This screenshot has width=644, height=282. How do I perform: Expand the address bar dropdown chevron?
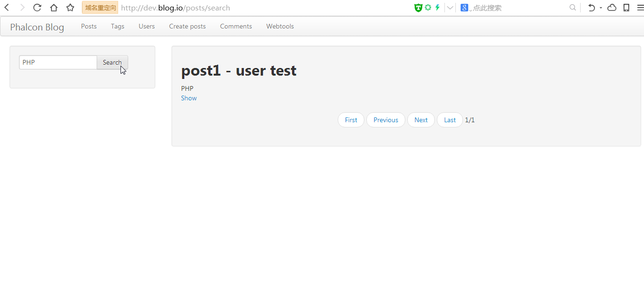point(450,8)
